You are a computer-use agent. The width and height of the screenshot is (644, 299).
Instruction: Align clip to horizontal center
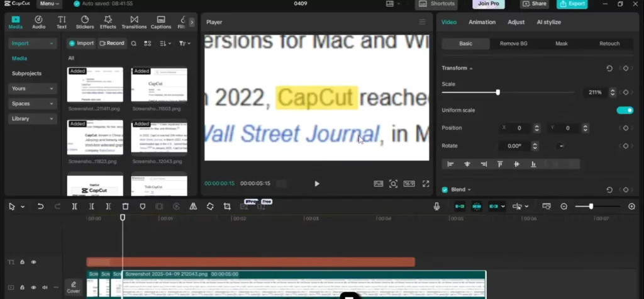[x=467, y=164]
